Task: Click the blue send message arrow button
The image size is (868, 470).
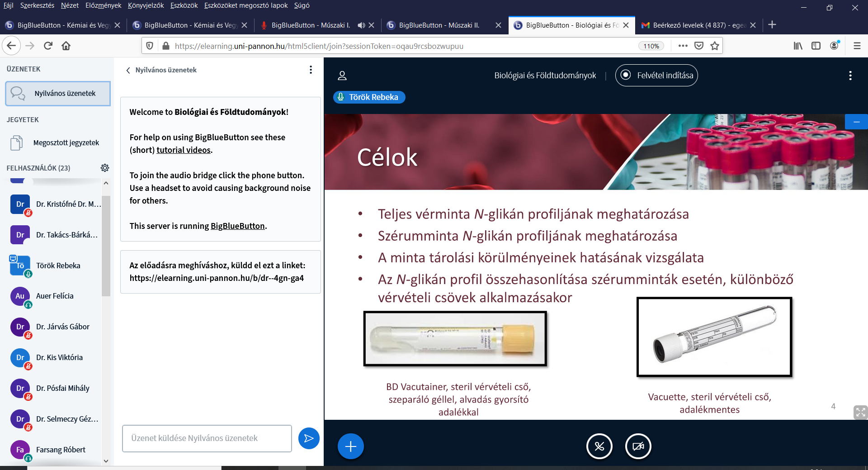Action: 309,438
